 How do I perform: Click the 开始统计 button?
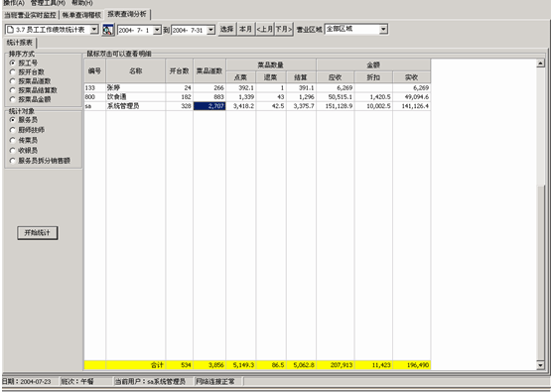tap(38, 233)
